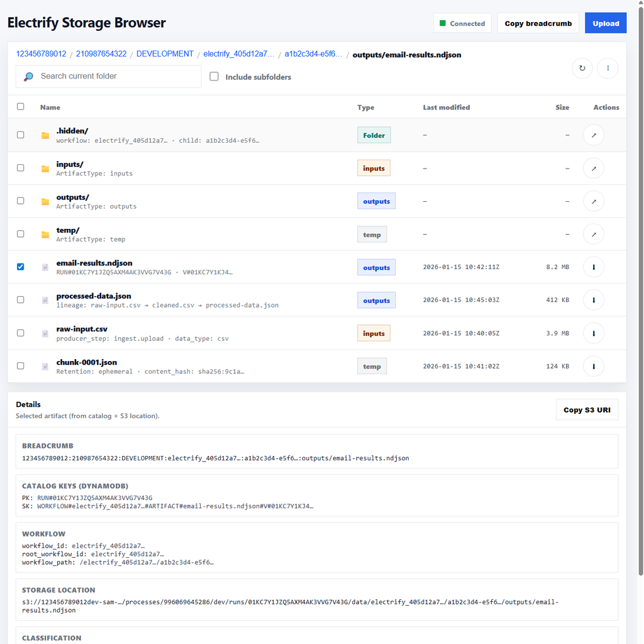Image resolution: width=644 pixels, height=644 pixels.
Task: Toggle the select-all header checkbox
Action: click(21, 107)
